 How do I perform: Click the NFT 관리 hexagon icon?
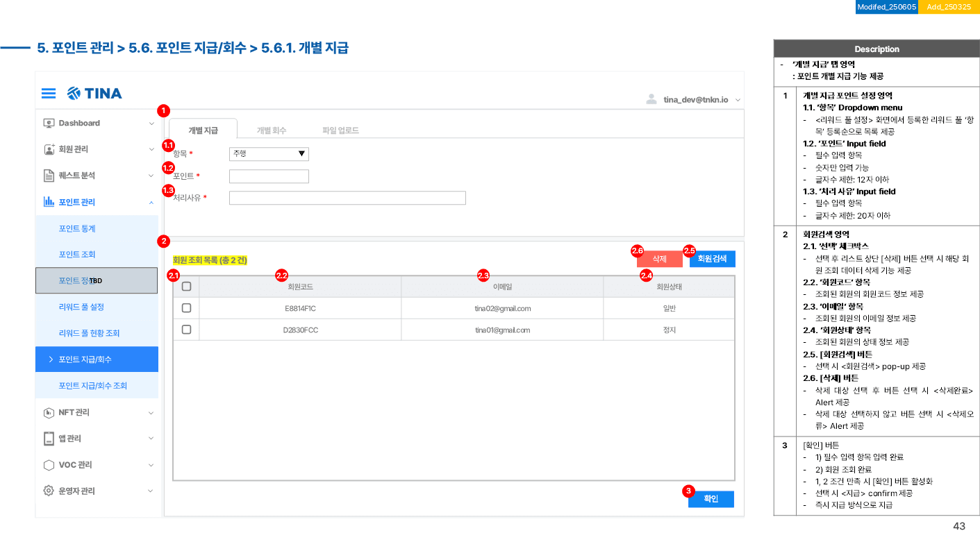click(x=49, y=412)
